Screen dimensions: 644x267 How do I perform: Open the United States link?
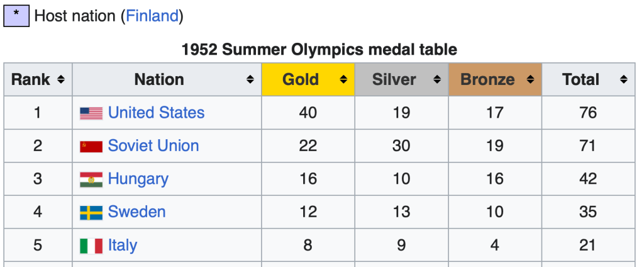(156, 113)
